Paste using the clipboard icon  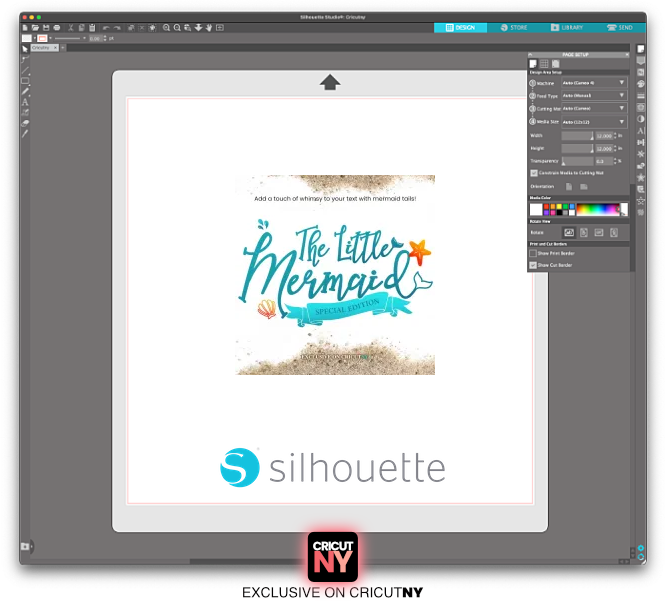click(92, 28)
